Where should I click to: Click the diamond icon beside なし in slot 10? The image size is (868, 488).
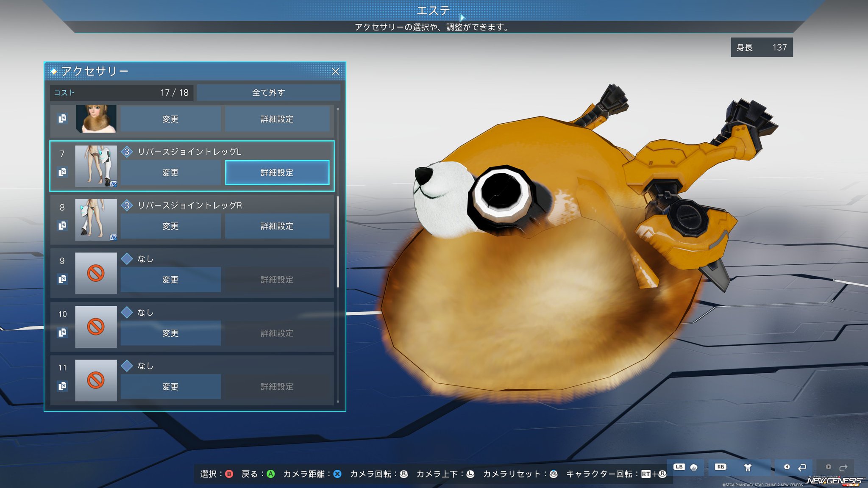pos(127,312)
